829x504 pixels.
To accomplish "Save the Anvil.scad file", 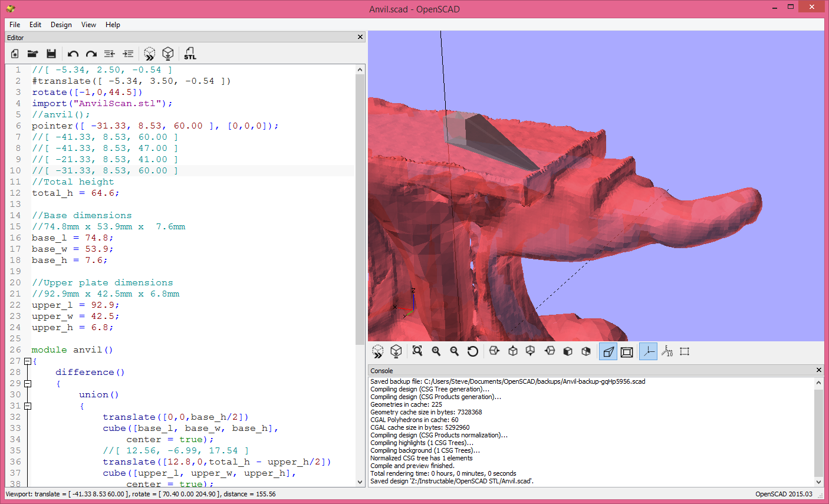I will (x=51, y=54).
